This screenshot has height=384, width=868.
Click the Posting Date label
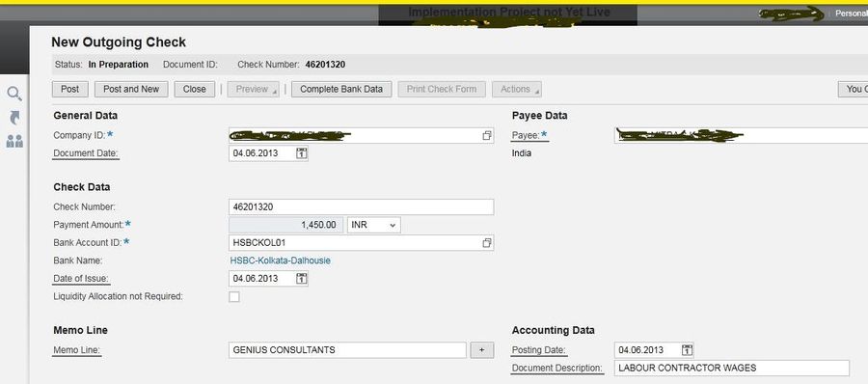tap(538, 350)
